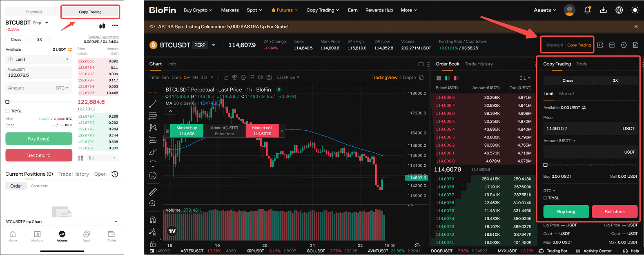Image resolution: width=644 pixels, height=255 pixels.
Task: Select the ruler measure tool
Action: click(x=153, y=191)
